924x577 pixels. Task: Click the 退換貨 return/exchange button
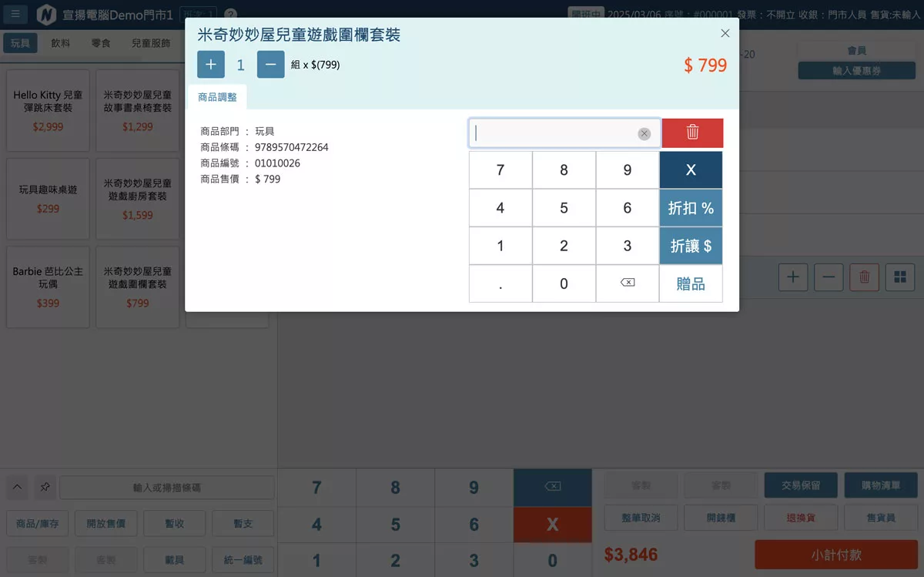click(801, 518)
